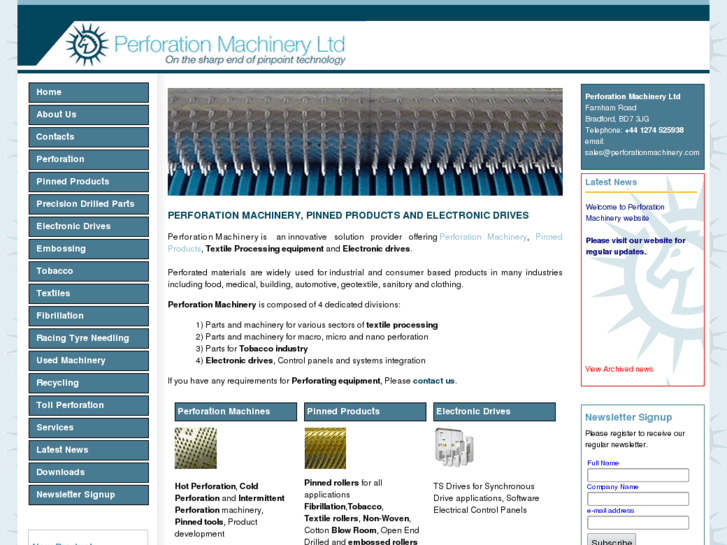Screen dimensions: 727x545
Task: Click the Subscribe button
Action: tap(612, 540)
